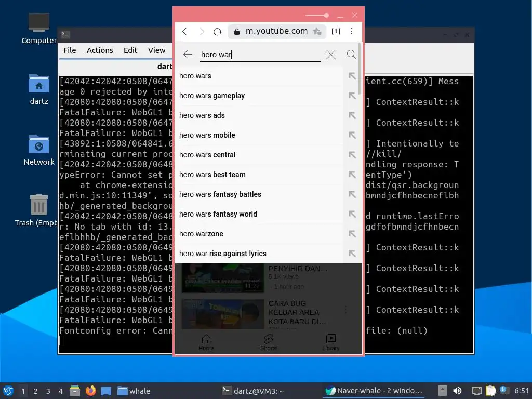Image resolution: width=532 pixels, height=399 pixels.
Task: Fill search with 'hero wars mobile' arrow icon
Action: tap(352, 135)
